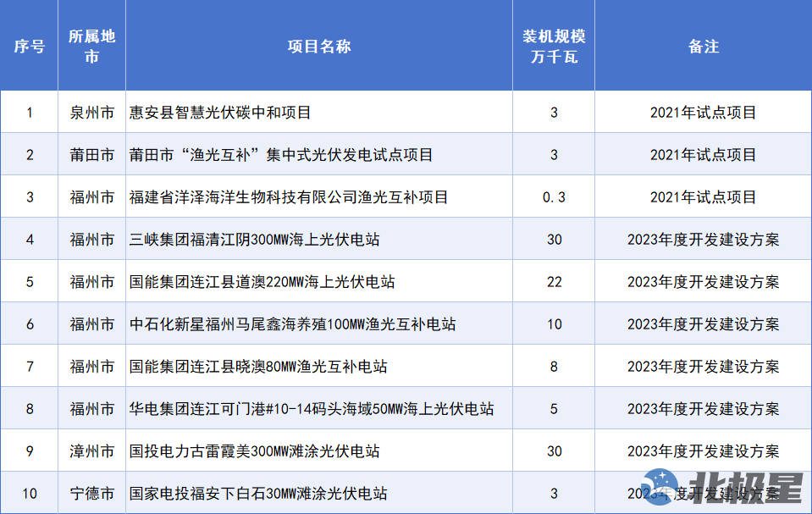Click the 漳州市 cell

[x=91, y=451]
